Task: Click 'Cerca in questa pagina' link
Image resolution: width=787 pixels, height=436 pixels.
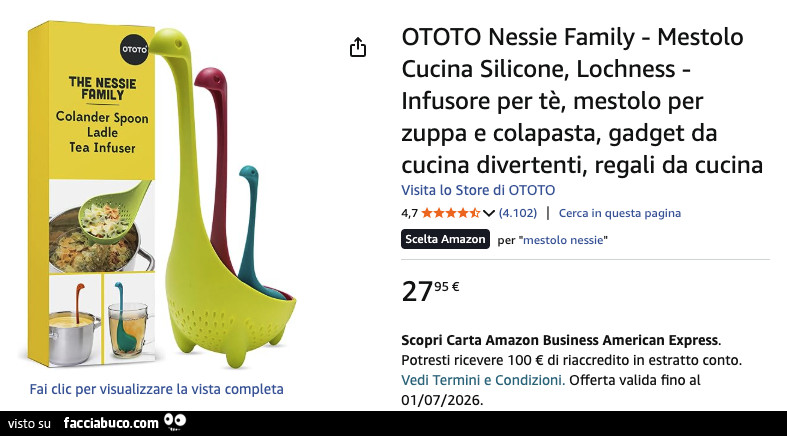Action: pos(619,213)
